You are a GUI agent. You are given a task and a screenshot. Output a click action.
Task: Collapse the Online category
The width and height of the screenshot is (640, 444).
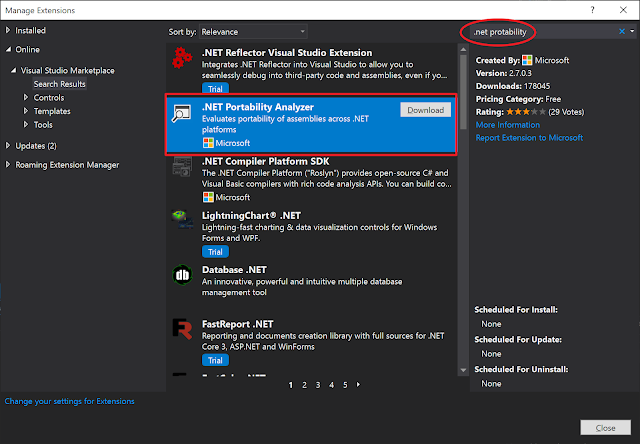[x=8, y=49]
